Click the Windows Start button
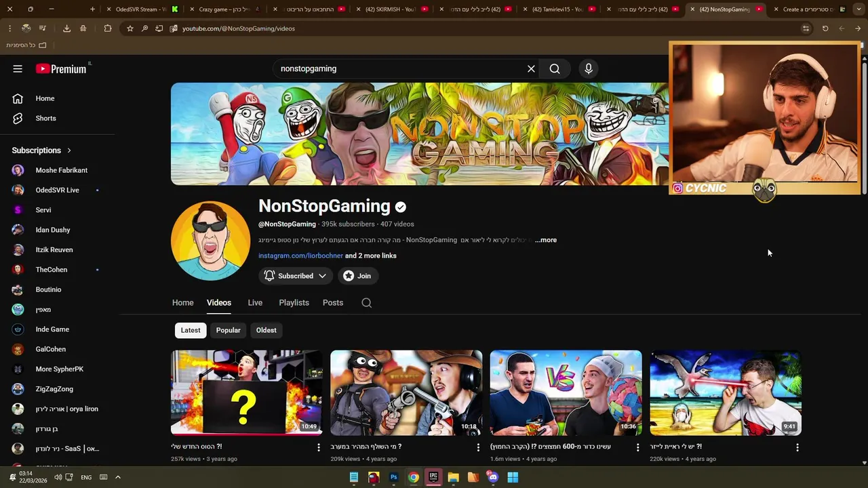868x488 pixels. pyautogui.click(x=513, y=477)
